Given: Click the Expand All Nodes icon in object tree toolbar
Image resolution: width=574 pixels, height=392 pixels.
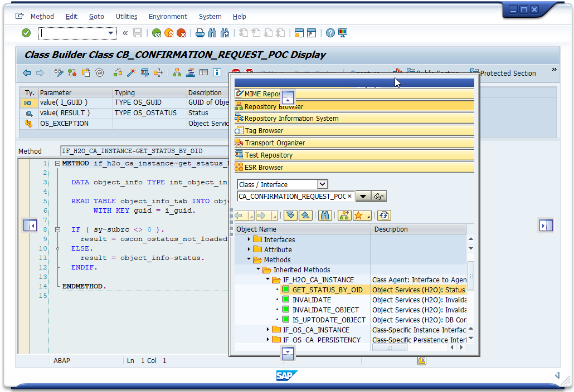Looking at the screenshot, I should tap(291, 215).
